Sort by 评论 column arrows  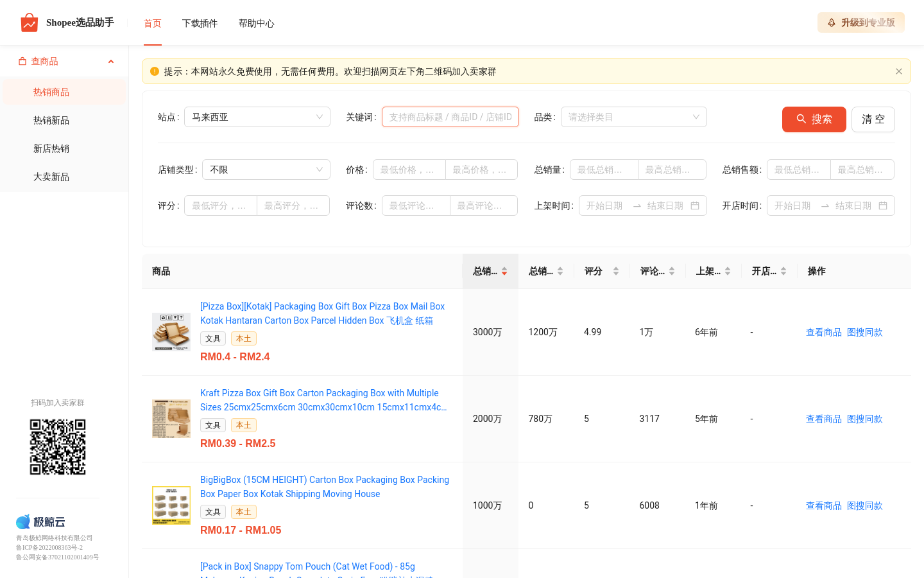click(x=672, y=271)
